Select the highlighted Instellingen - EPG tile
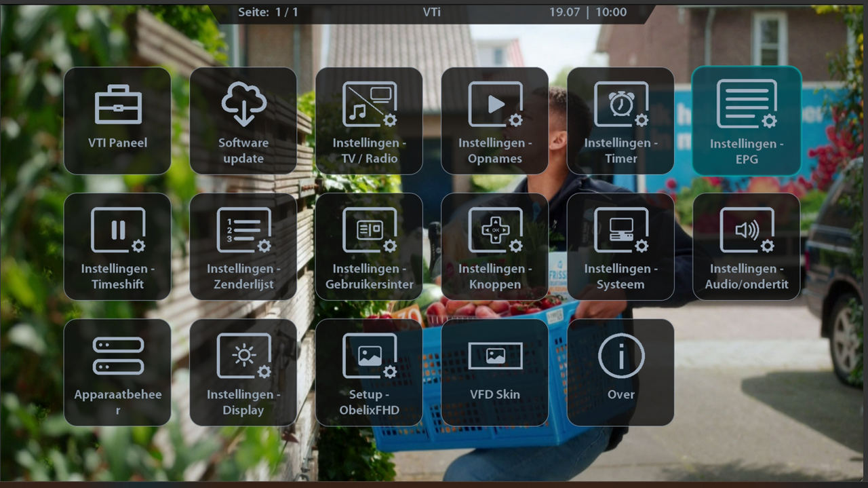This screenshot has width=868, height=488. point(746,120)
